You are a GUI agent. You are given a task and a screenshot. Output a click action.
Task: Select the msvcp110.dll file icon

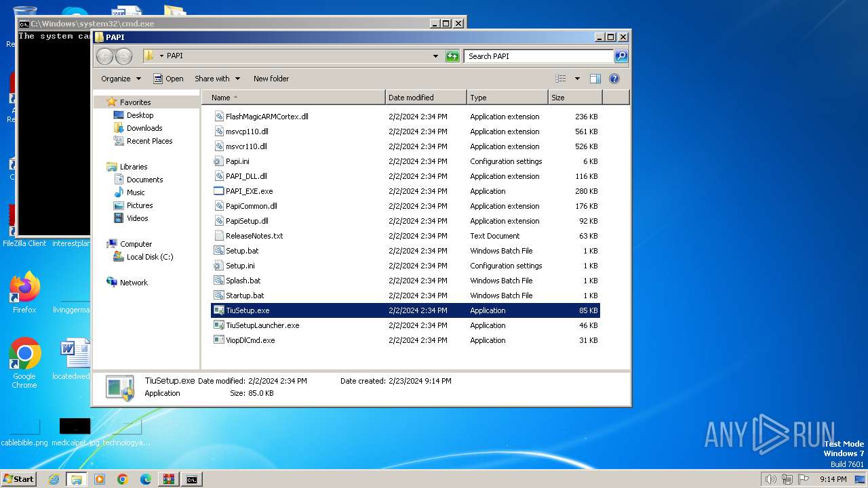pyautogui.click(x=219, y=131)
